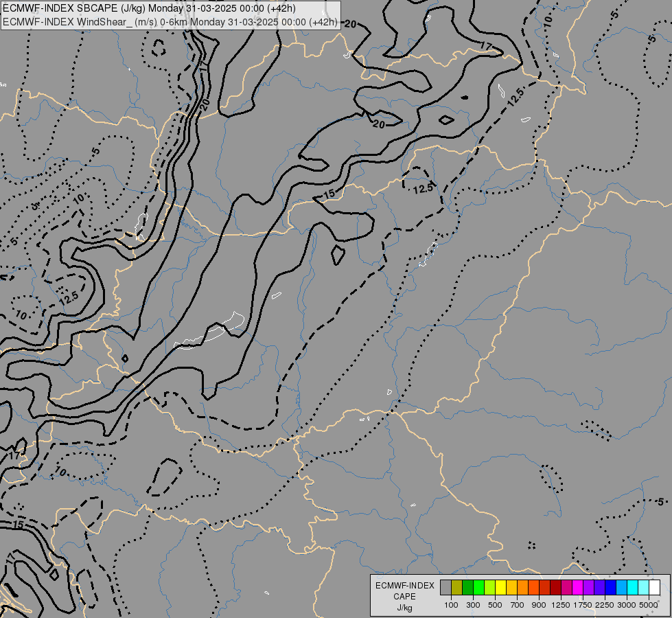
Task: Click the WindShear 0-6km title line
Action: (x=170, y=22)
